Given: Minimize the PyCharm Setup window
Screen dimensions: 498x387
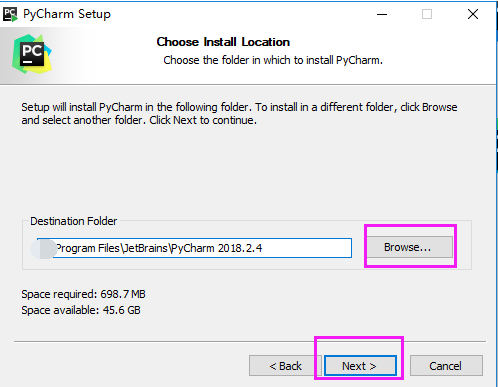Looking at the screenshot, I should point(382,14).
